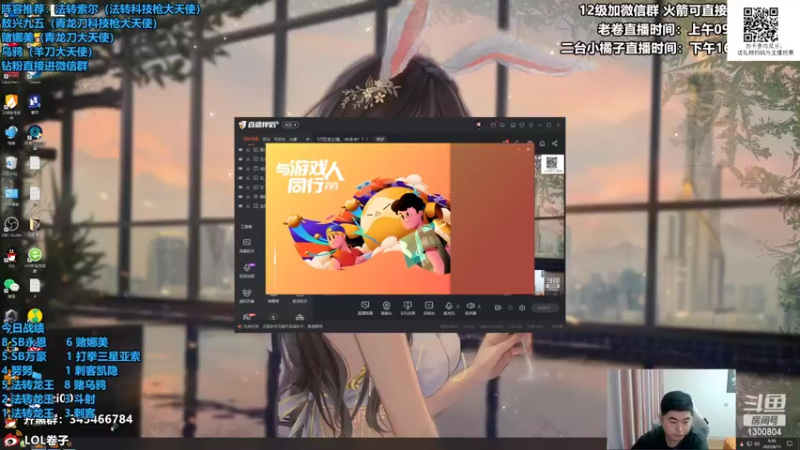
Task: Launch QQ penguin desktop shortcut
Action: coord(11,256)
